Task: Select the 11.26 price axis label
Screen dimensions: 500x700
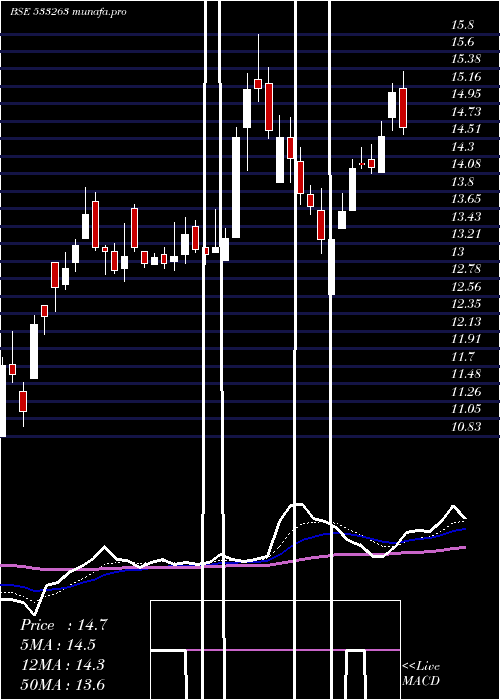Action: (x=466, y=392)
